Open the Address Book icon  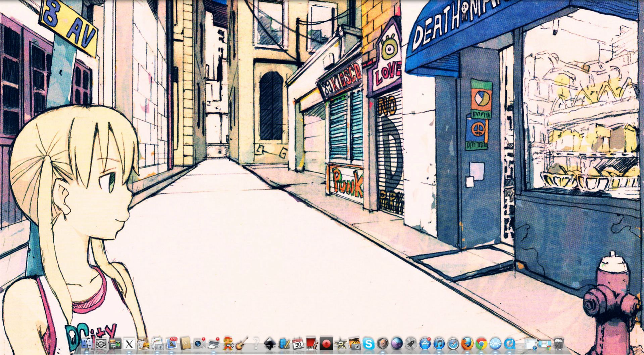click(x=185, y=344)
